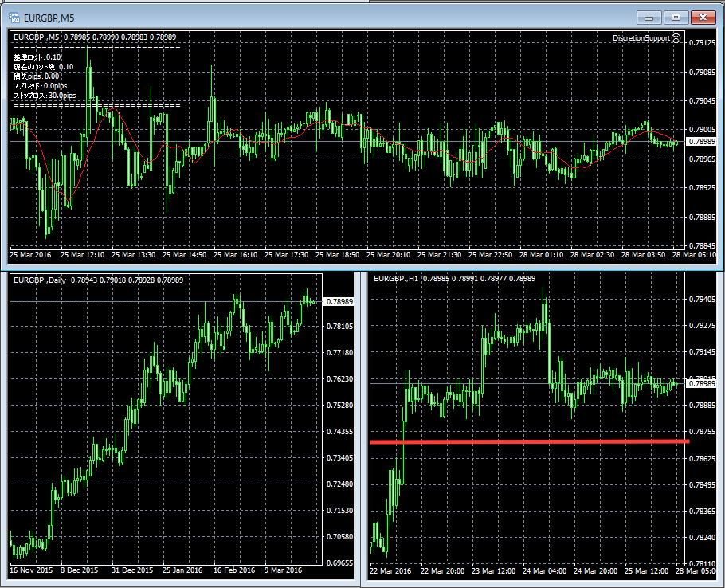Click the EURGBP,M5 chart window icon
Image resolution: width=725 pixels, height=588 pixels.
(x=14, y=16)
